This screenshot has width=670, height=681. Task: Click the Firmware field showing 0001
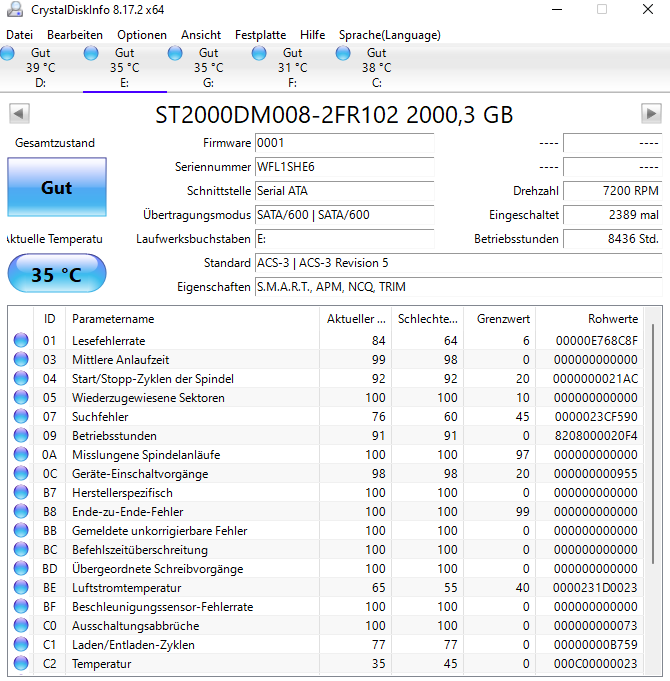[344, 143]
